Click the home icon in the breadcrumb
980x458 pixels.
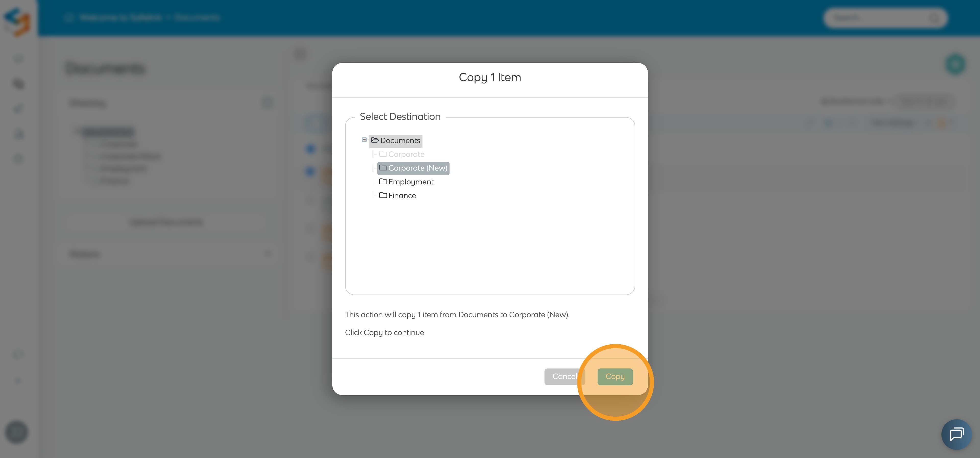click(x=69, y=18)
